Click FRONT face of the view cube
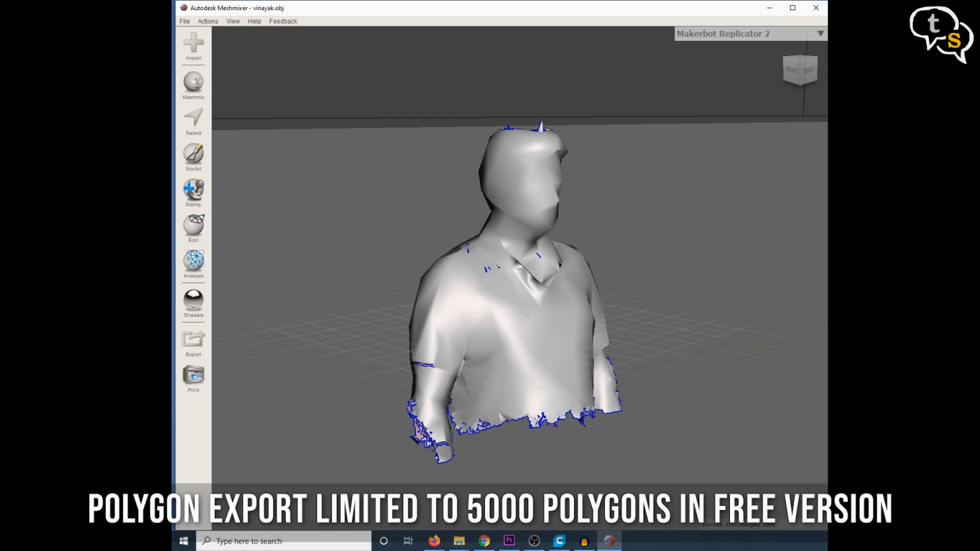Image resolution: width=980 pixels, height=551 pixels. (x=792, y=70)
